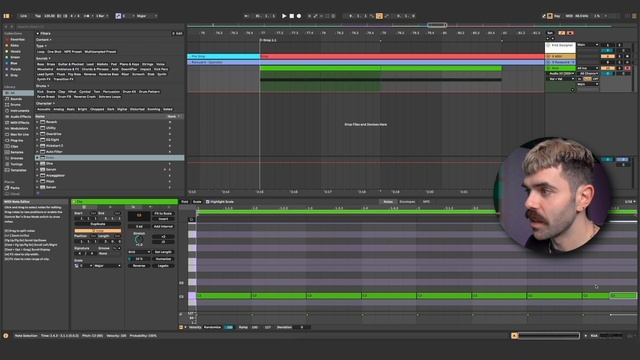Viewport: 640px width, 360px height.
Task: Toggle computer MIDI keyboard icon
Action: (550, 16)
